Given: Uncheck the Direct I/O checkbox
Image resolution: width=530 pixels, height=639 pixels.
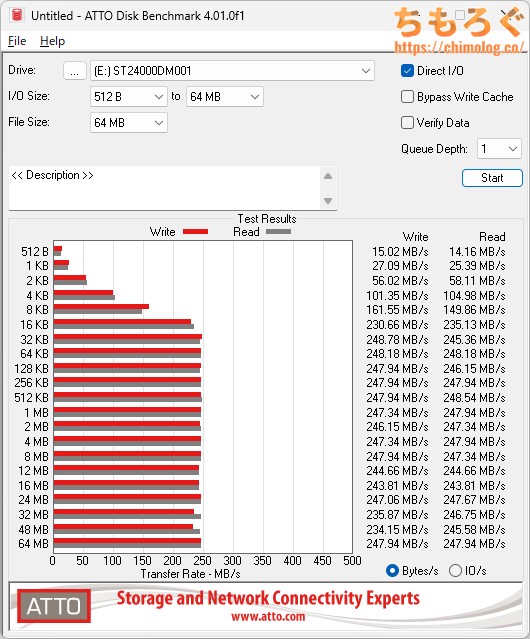Looking at the screenshot, I should tap(407, 71).
